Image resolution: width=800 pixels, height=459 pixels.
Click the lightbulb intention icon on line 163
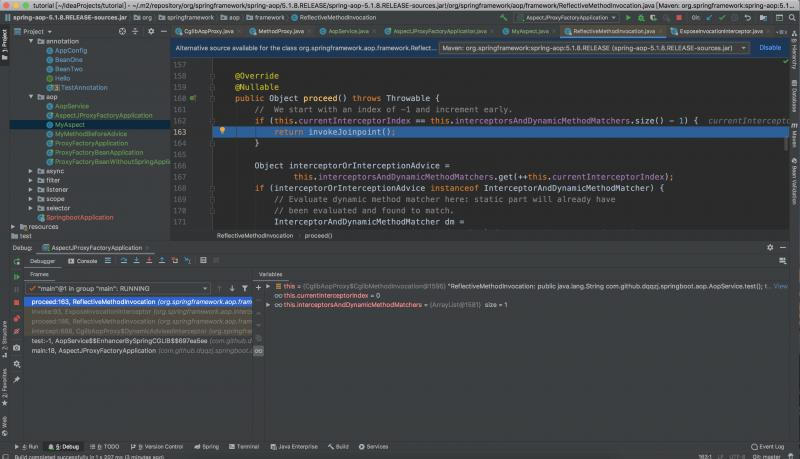222,131
